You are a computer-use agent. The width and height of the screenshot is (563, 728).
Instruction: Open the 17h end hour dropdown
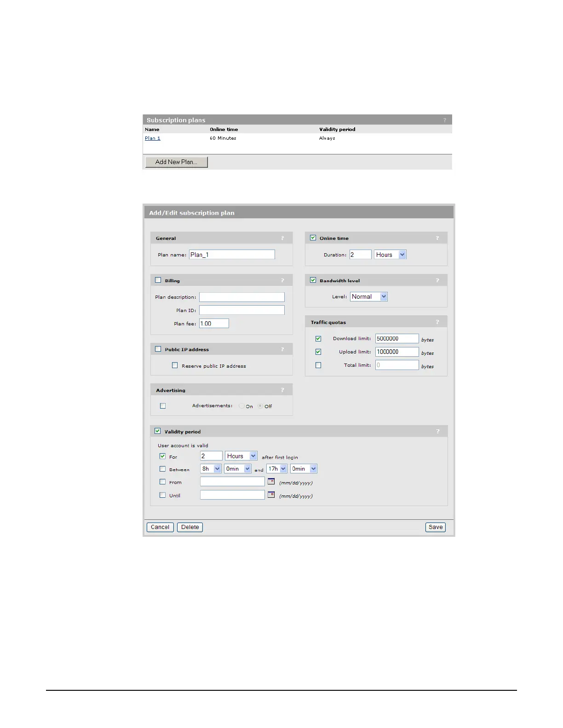point(277,469)
